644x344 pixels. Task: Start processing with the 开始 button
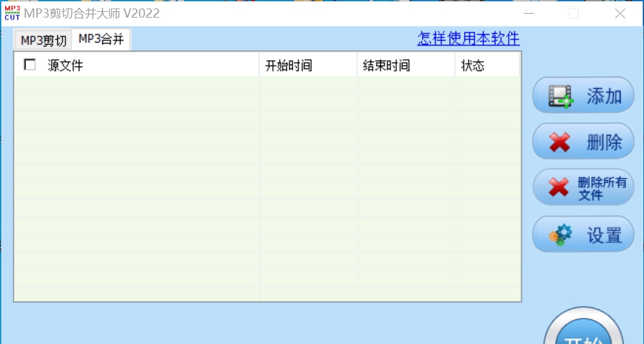pos(583,327)
